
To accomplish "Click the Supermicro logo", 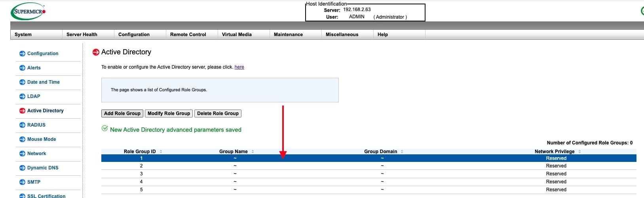I will point(28,12).
